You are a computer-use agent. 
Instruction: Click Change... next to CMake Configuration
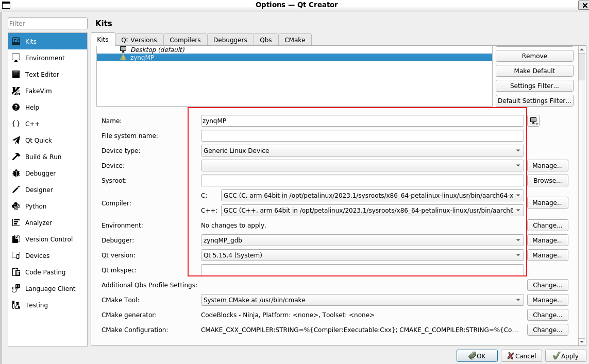pyautogui.click(x=548, y=330)
